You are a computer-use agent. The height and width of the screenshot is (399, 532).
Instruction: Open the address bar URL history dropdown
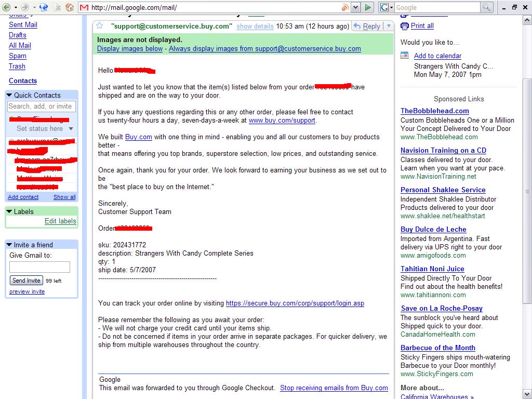click(x=355, y=7)
